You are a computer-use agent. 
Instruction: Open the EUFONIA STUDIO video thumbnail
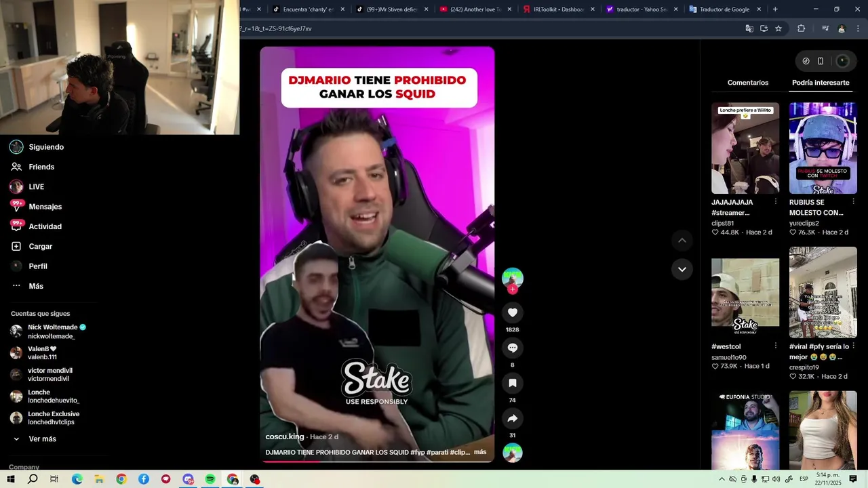745,430
